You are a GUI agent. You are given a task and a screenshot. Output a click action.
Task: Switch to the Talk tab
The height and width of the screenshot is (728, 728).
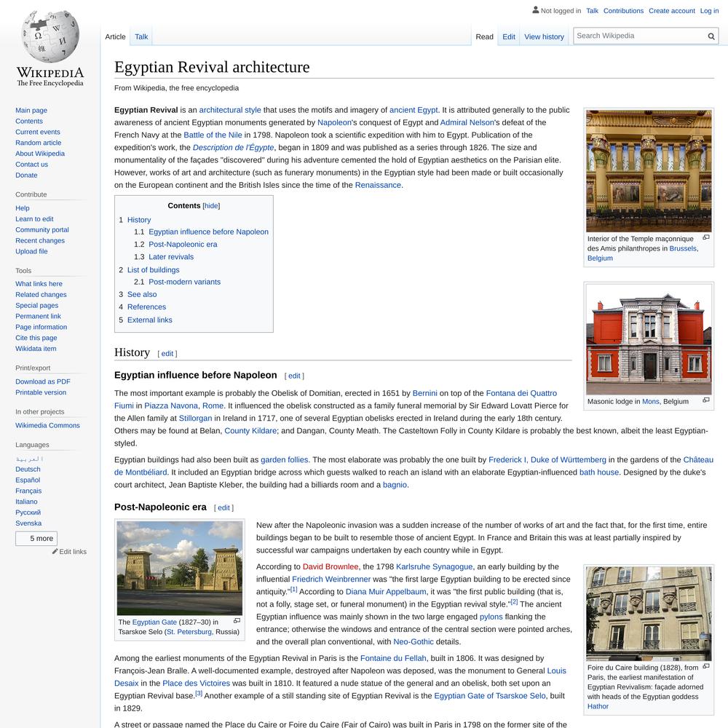(x=141, y=36)
